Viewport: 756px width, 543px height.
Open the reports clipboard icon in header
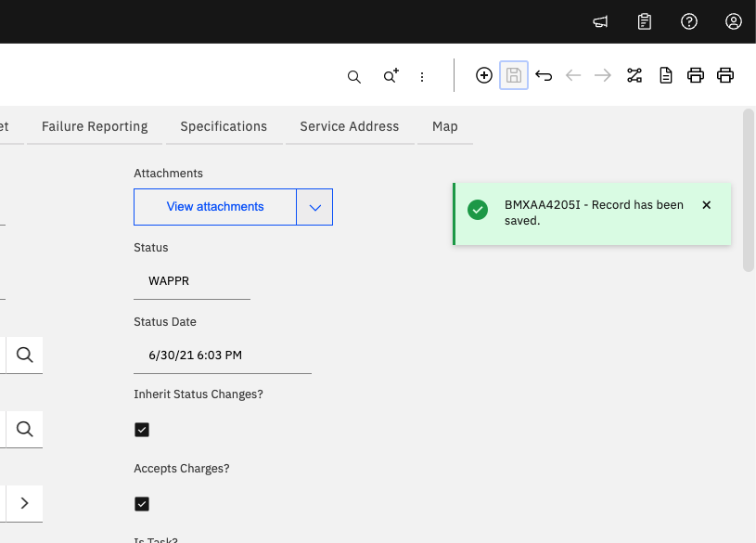[645, 21]
